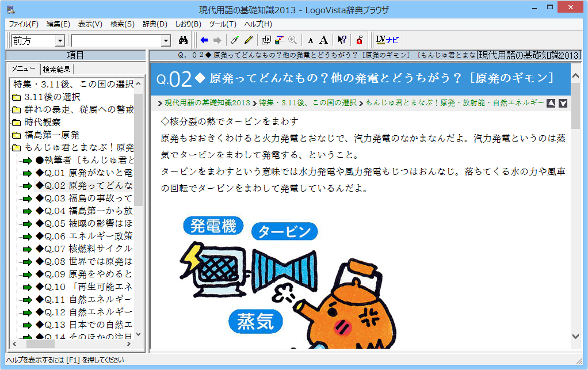Select Q.05 被曝の影響 entry in list
This screenshot has height=370, width=588.
84,223
